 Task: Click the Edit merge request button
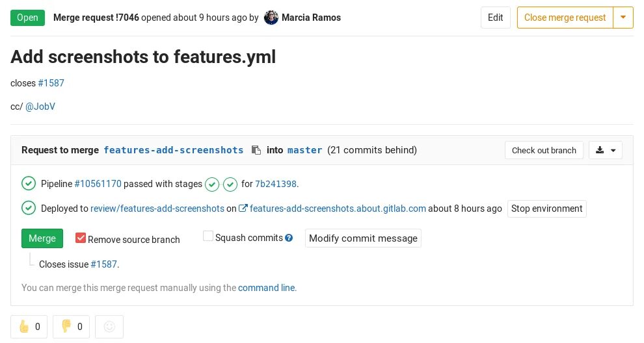coord(496,18)
